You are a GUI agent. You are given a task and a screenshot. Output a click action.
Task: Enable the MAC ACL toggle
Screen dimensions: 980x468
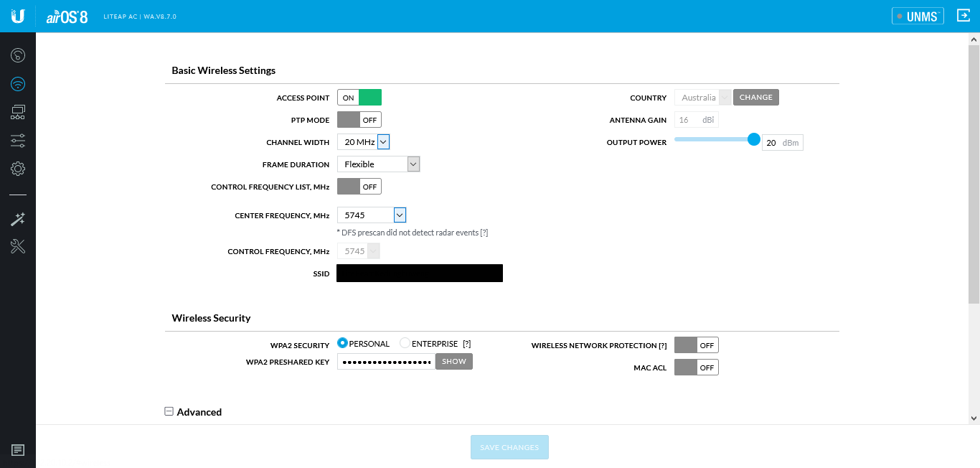point(696,368)
